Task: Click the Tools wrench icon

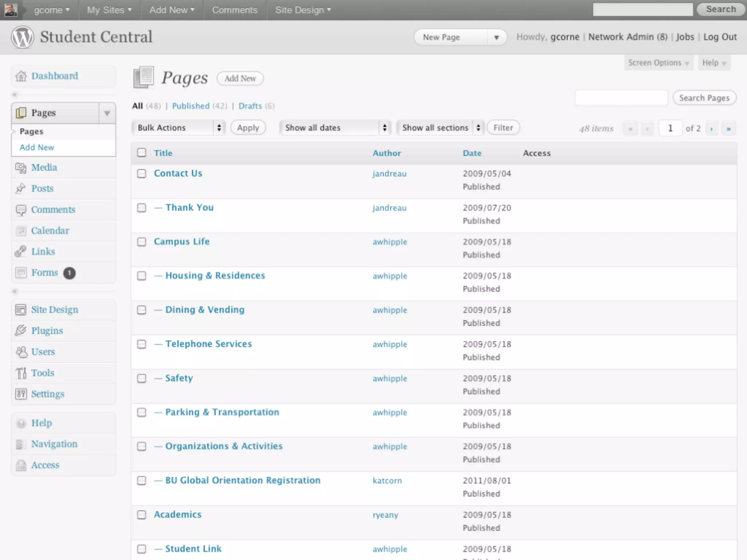Action: [x=21, y=373]
